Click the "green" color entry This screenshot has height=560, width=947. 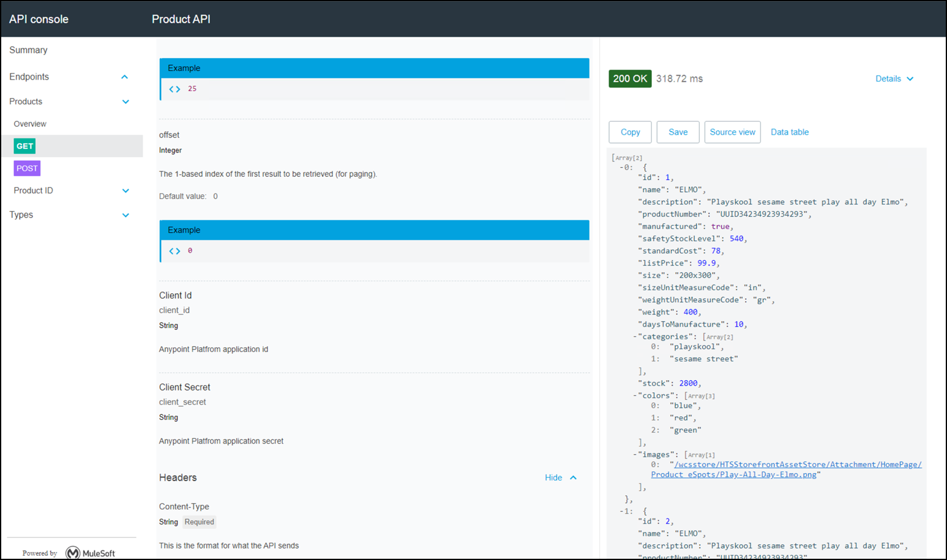tap(685, 430)
